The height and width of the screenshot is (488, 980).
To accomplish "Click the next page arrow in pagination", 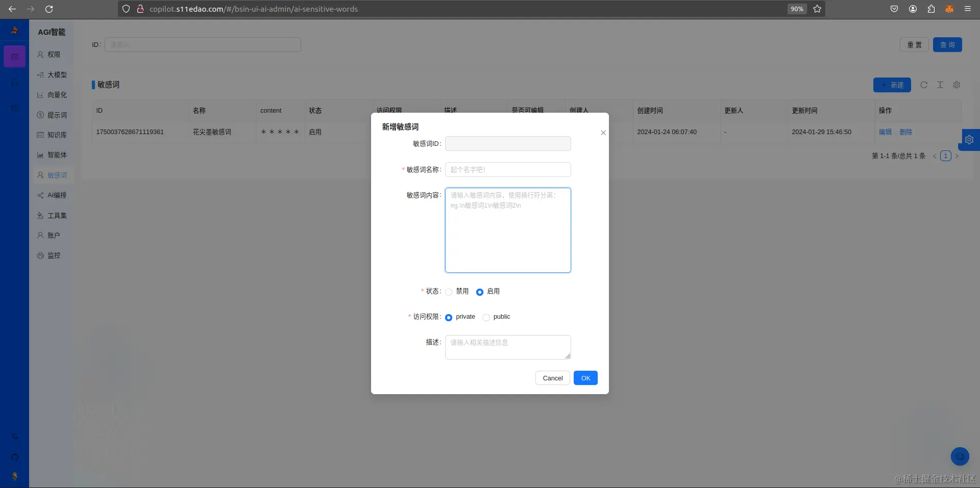I will (x=957, y=156).
